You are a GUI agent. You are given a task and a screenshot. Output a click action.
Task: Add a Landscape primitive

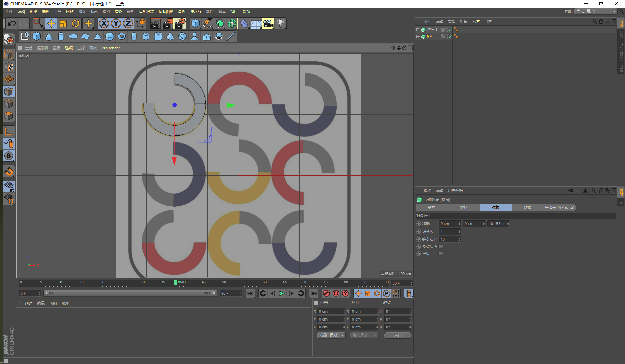coord(207,36)
